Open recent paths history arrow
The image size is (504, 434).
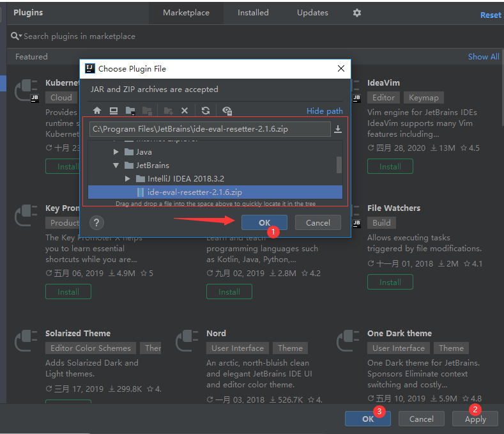coord(338,129)
